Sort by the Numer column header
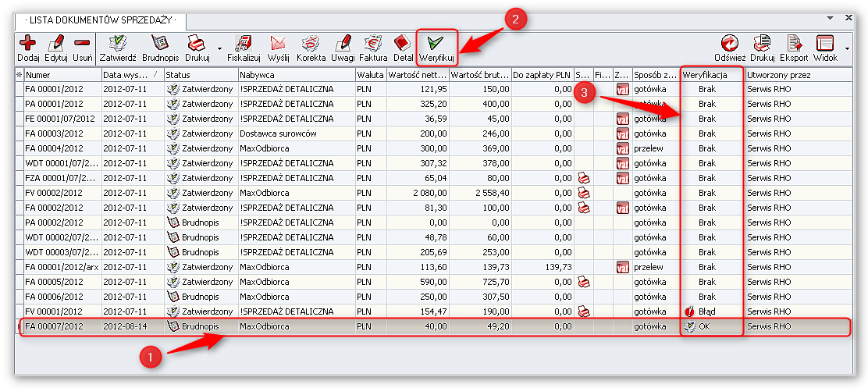This screenshot has width=868, height=388. point(62,75)
